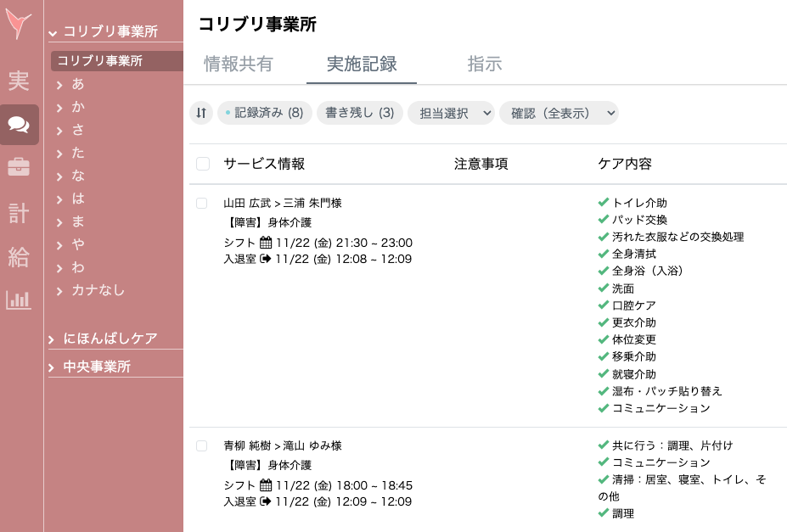Screen dimensions: 787x532
Task: Select the 実 sidebar icon
Action: click(x=19, y=81)
